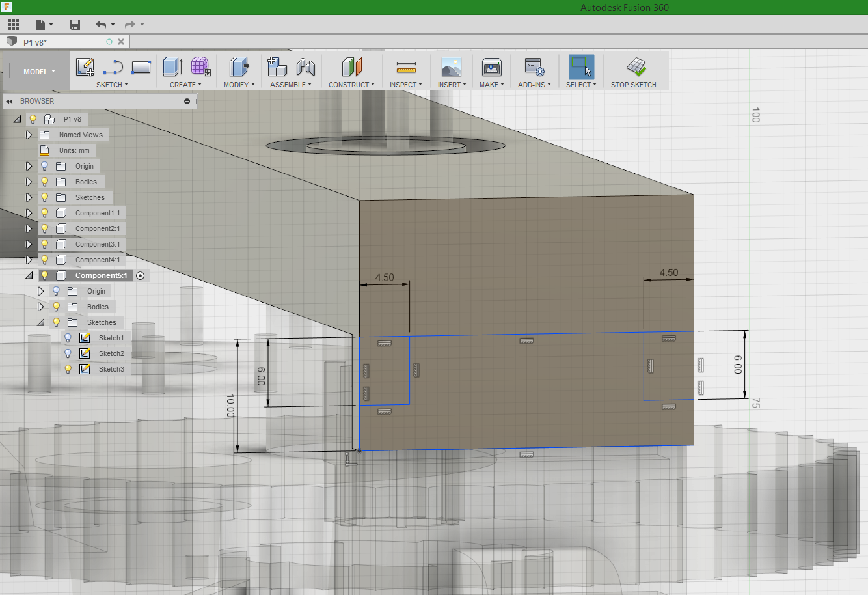Click the Insert image icon
Viewport: 868px width, 595px height.
point(451,66)
